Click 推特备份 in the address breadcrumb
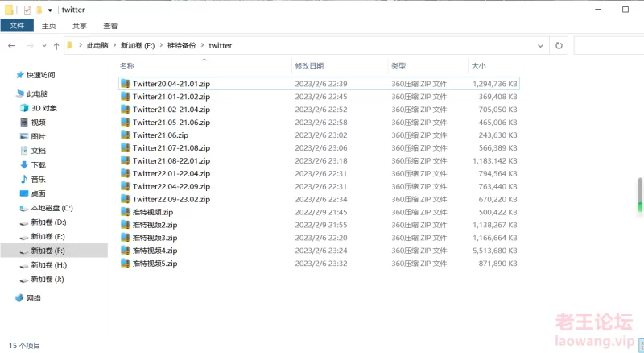The height and width of the screenshot is (353, 644). point(182,45)
